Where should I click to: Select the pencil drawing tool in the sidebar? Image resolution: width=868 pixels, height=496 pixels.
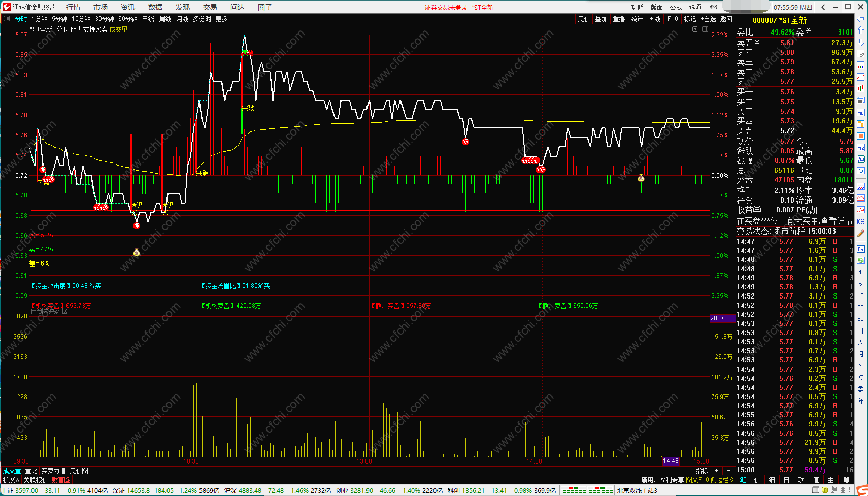tap(860, 234)
